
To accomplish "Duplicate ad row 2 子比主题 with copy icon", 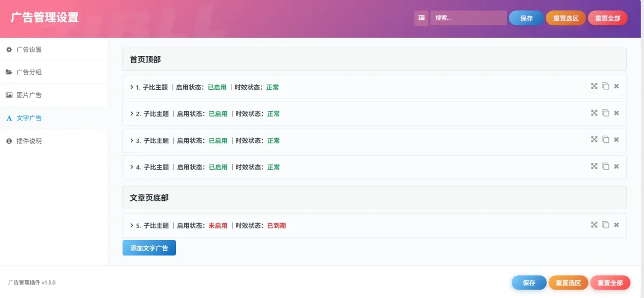I will (605, 113).
